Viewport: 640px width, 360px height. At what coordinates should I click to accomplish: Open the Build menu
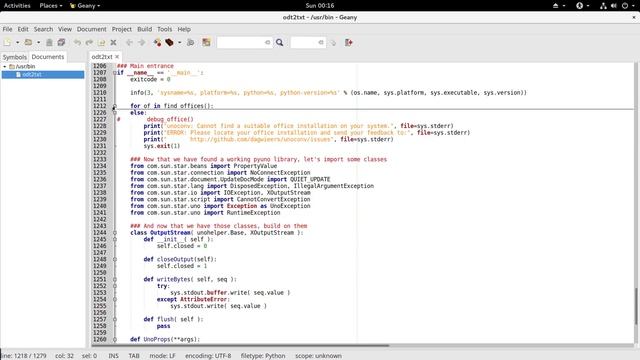144,29
